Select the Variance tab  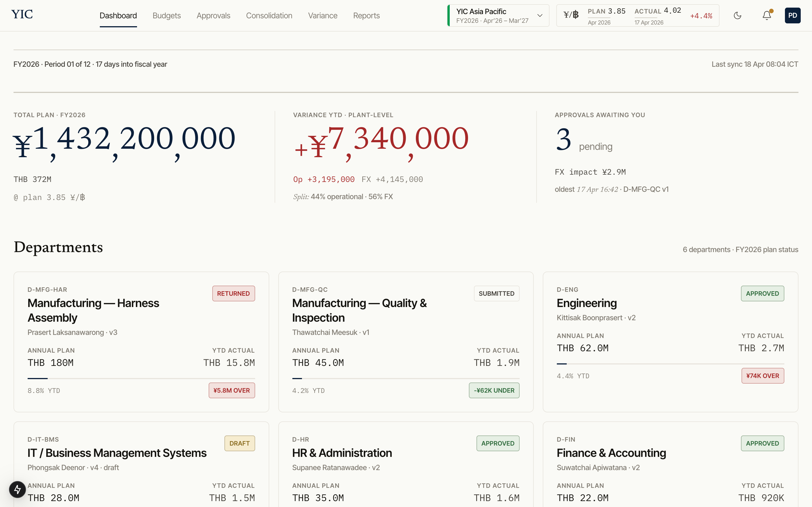323,15
